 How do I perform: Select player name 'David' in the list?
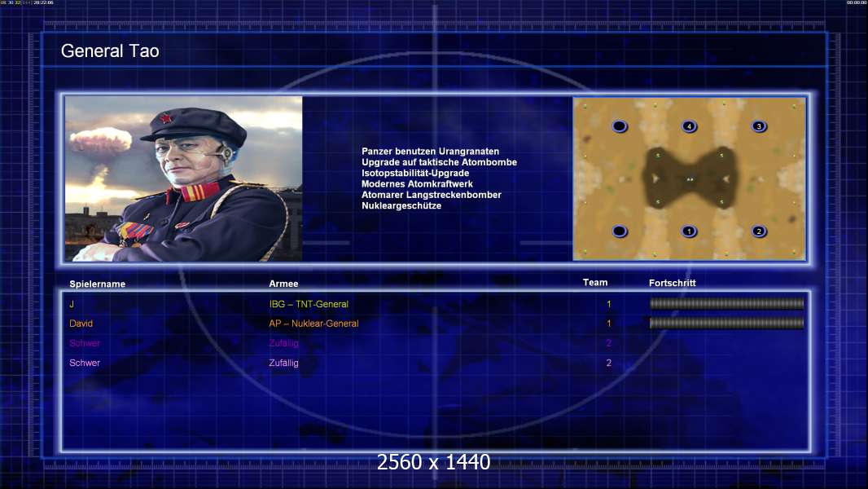(81, 324)
